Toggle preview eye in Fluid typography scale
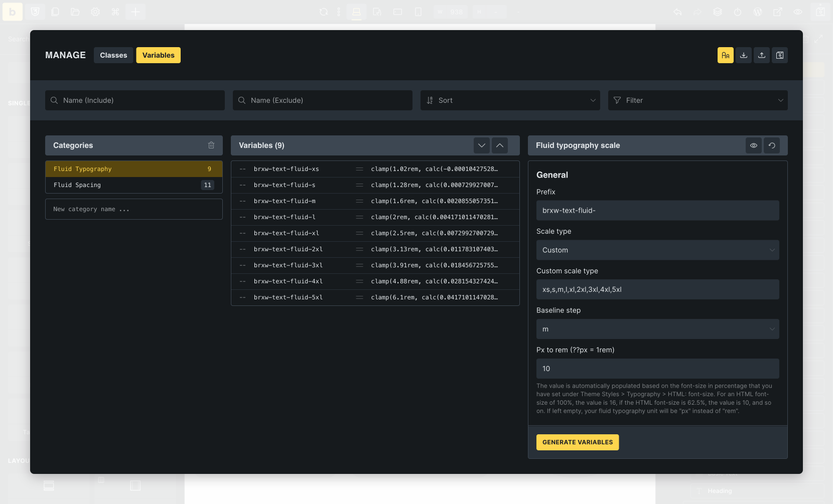 coord(754,145)
